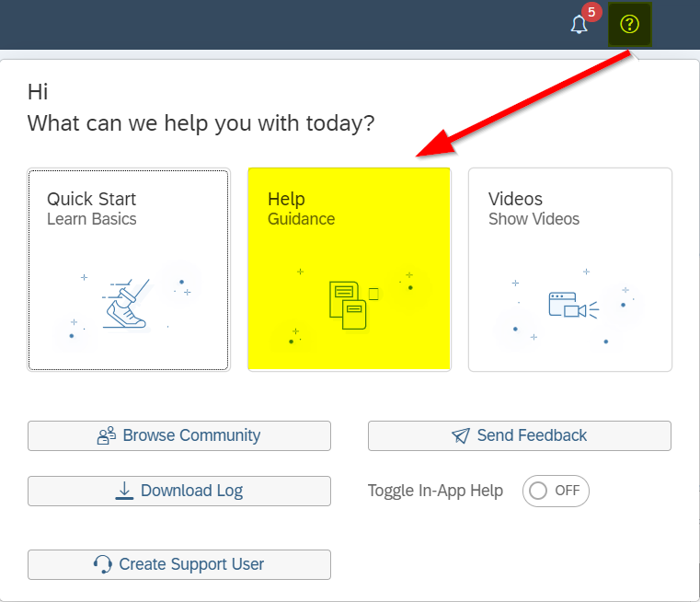Open the Videos Show Videos tile
This screenshot has height=602, width=700.
tap(570, 270)
